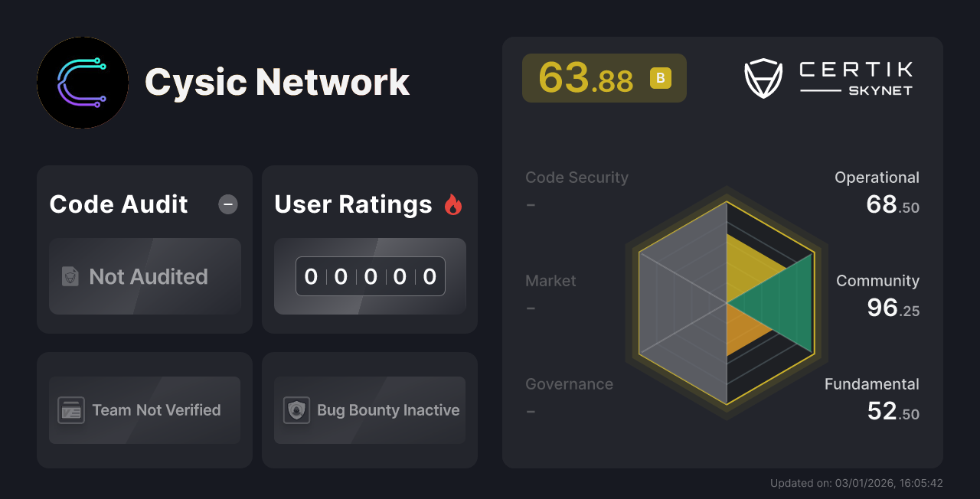Open the CertiK Skynet wordmark logo
Screen dimensions: 980x499
coord(854,76)
